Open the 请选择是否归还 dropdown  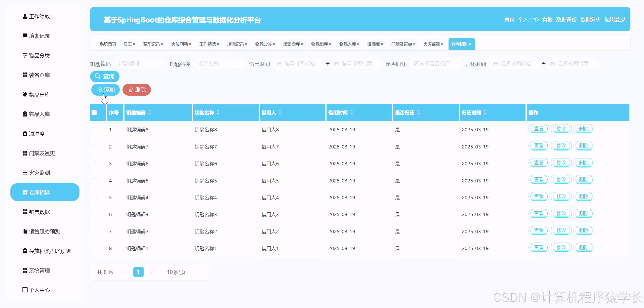pos(435,64)
